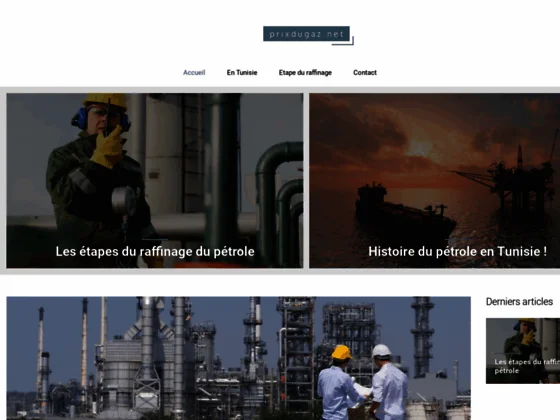Open article 'Les étapes du raffinage du pétrole'
The image size is (560, 420).
[155, 251]
